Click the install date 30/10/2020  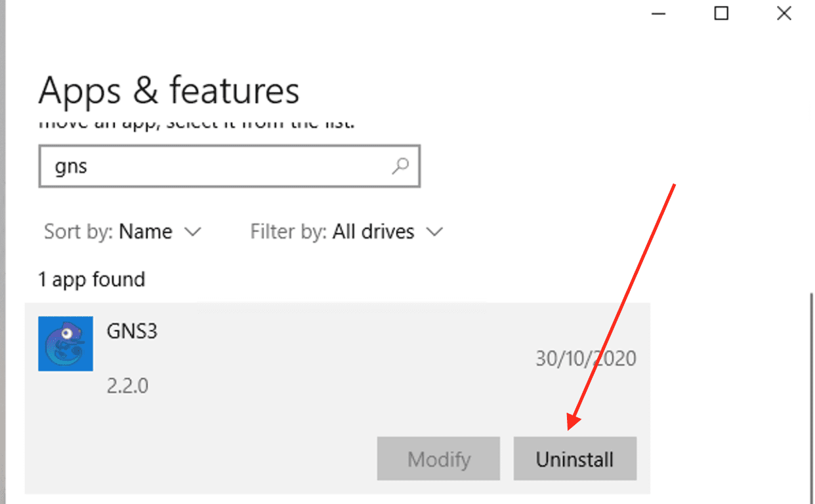[585, 358]
